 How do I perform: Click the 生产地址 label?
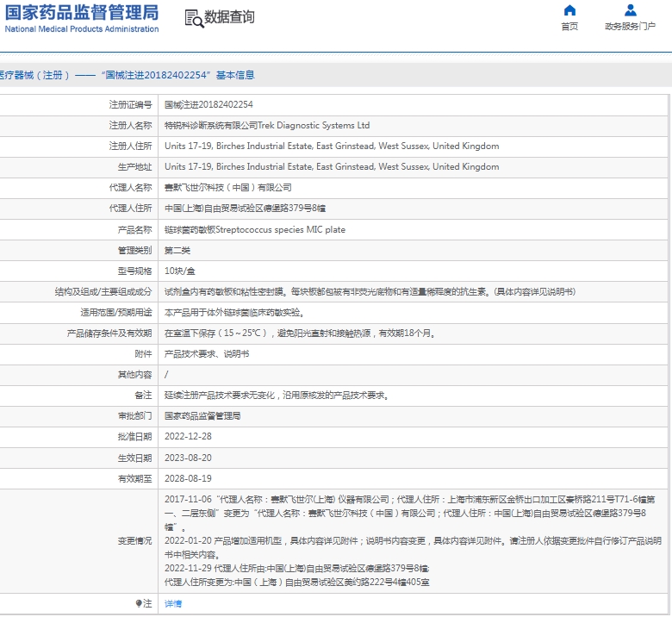[134, 167]
